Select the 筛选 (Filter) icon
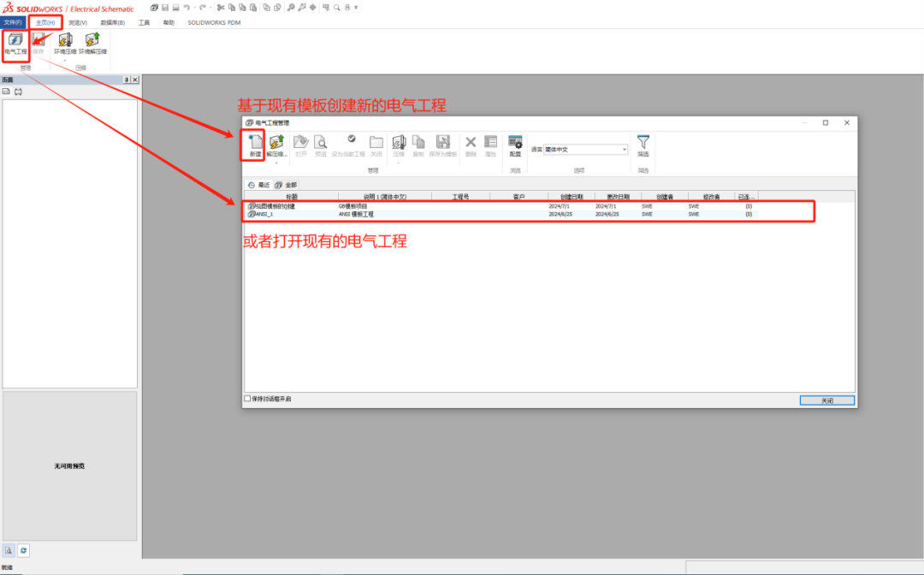Viewport: 924px width, 575px height. point(643,145)
